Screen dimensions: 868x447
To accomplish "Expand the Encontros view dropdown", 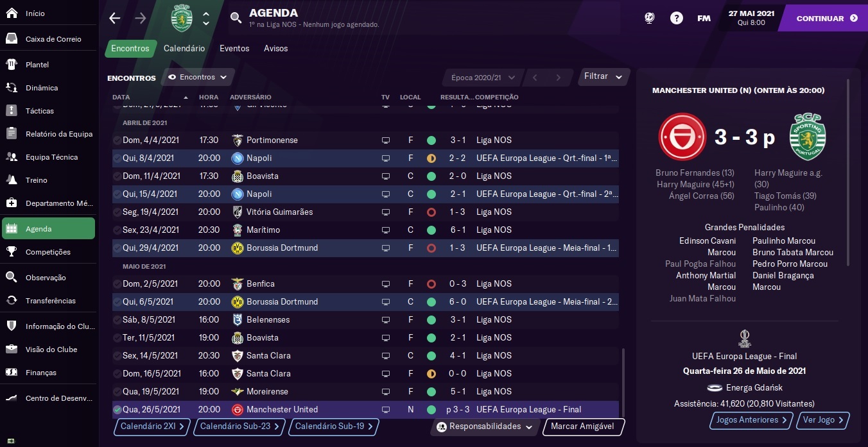I will coord(198,77).
